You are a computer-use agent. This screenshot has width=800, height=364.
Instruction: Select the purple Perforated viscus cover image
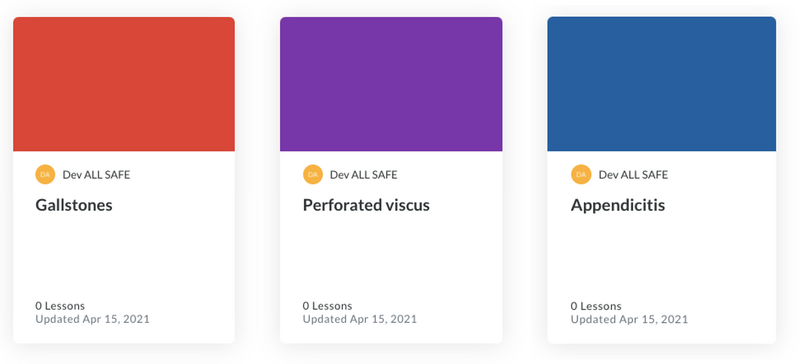coord(391,84)
